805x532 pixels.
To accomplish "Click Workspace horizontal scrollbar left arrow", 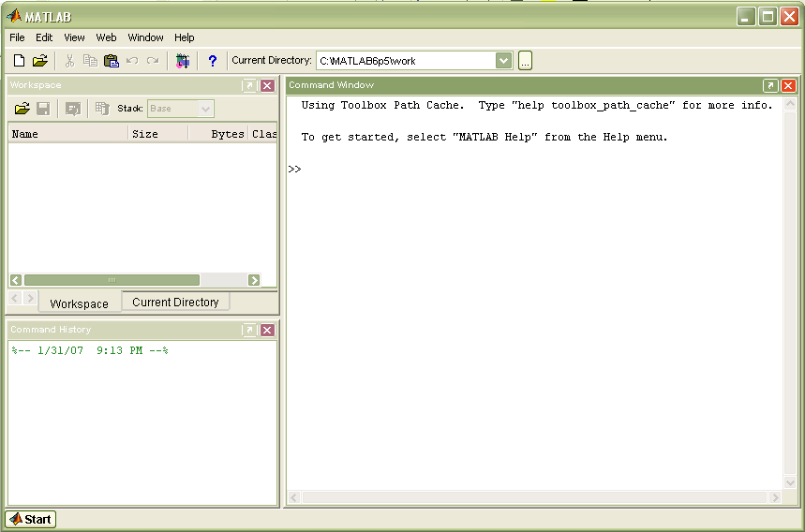I will 16,280.
